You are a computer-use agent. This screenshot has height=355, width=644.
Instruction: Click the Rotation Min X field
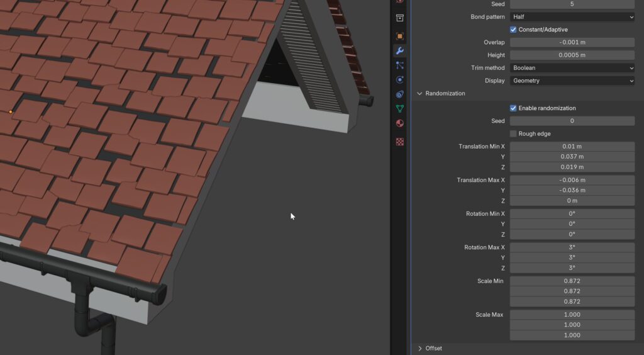pyautogui.click(x=572, y=213)
